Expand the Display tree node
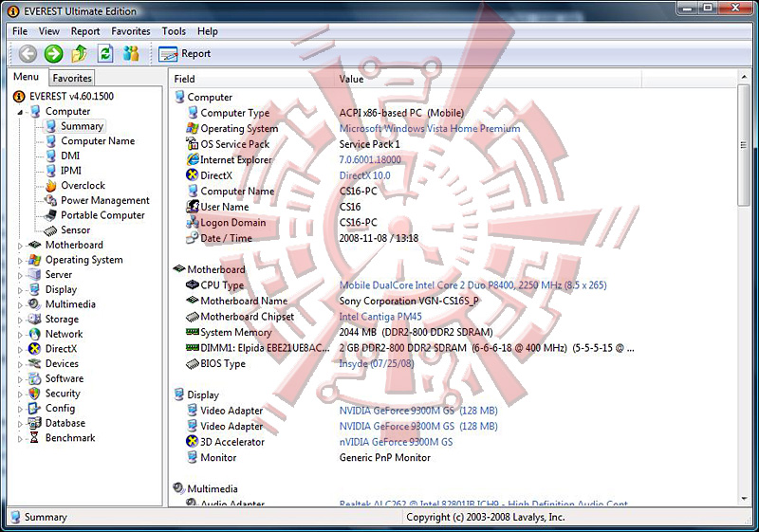The height and width of the screenshot is (532, 759). tap(20, 290)
